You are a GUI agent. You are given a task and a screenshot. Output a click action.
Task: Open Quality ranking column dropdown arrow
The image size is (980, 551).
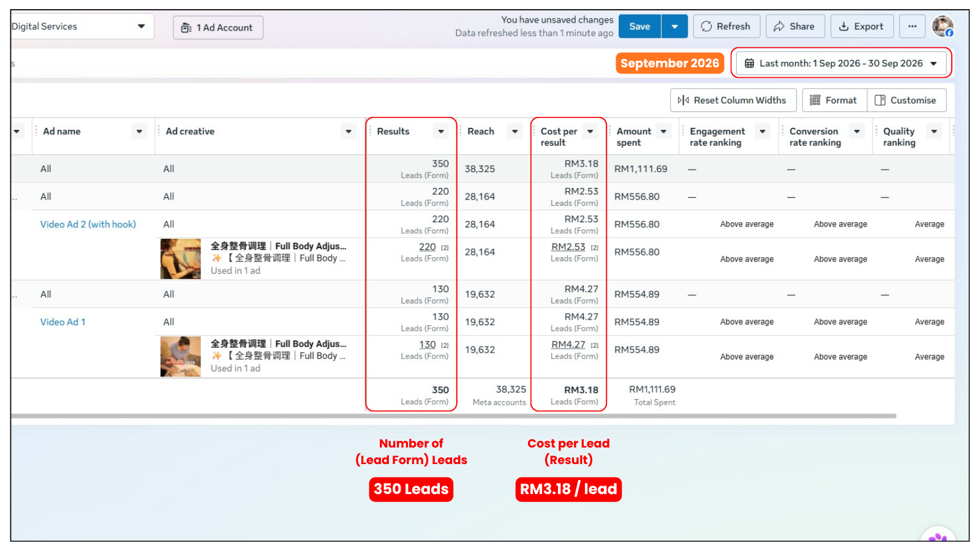tap(934, 132)
